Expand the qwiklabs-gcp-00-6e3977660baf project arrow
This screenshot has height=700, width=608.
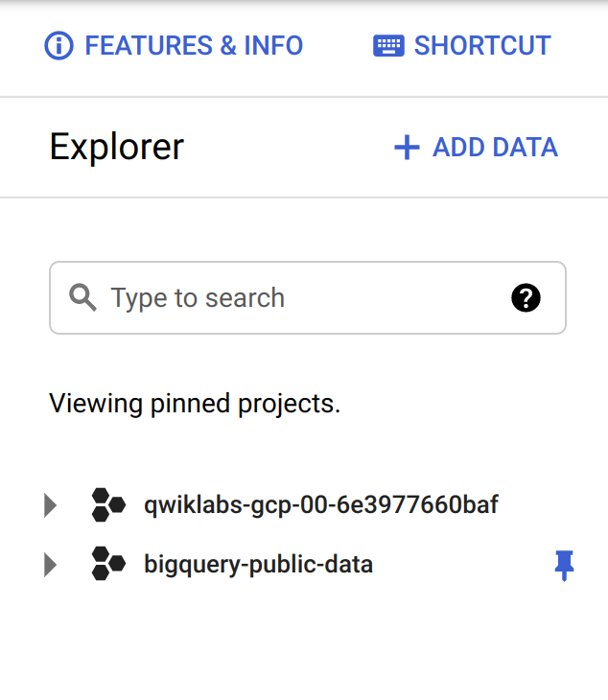pyautogui.click(x=50, y=505)
